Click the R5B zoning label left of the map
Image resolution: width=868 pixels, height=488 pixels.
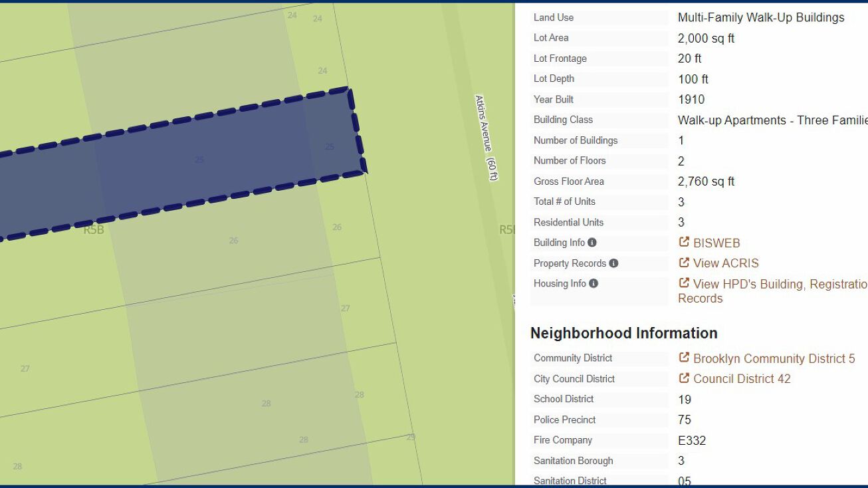(94, 230)
